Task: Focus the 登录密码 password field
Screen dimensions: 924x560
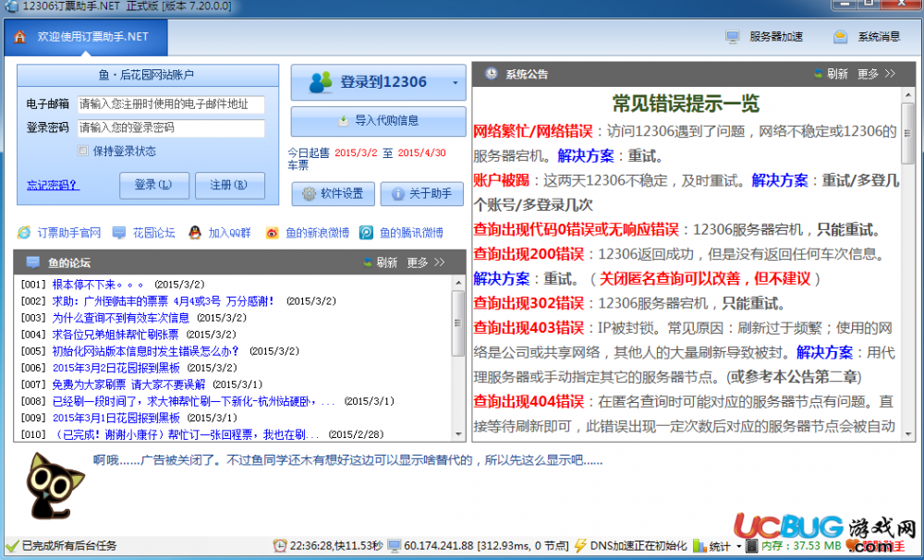Action: (171, 128)
